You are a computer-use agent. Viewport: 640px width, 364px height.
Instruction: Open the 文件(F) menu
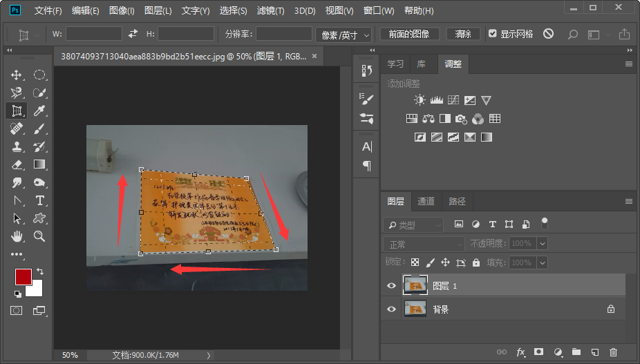48,10
